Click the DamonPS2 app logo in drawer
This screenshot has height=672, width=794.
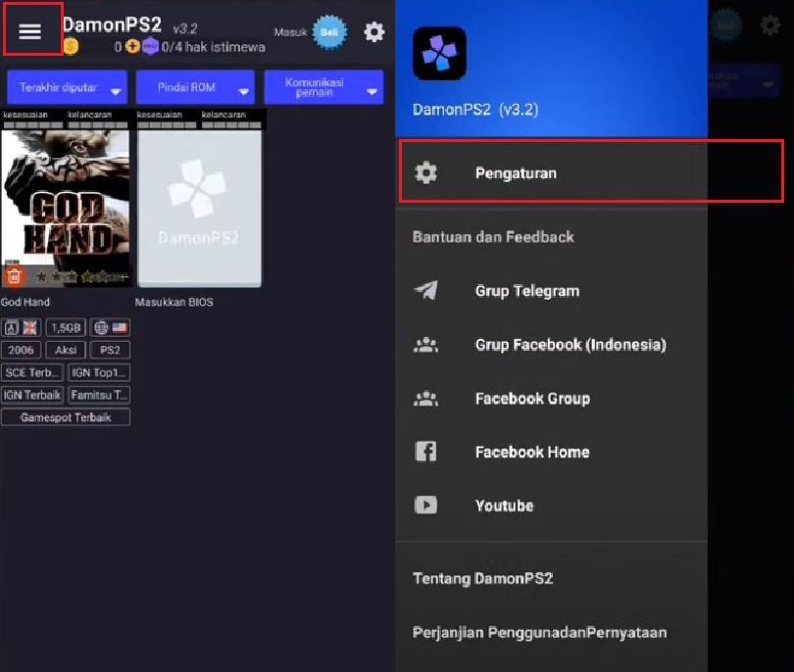tap(439, 53)
